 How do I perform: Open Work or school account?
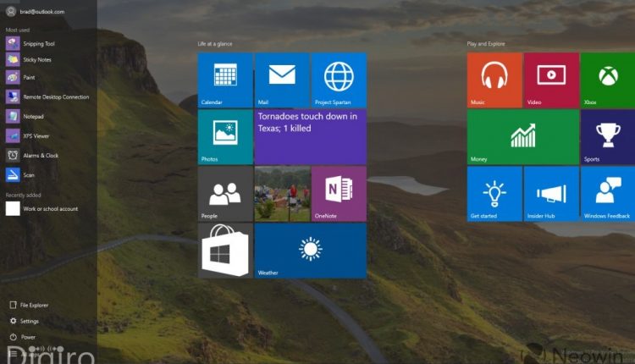pos(42,208)
